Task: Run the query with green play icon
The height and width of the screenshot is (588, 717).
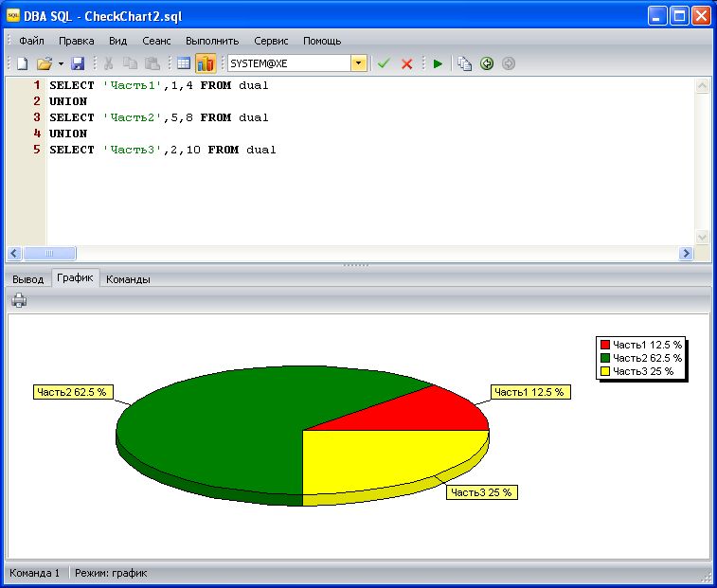Action: 438,63
